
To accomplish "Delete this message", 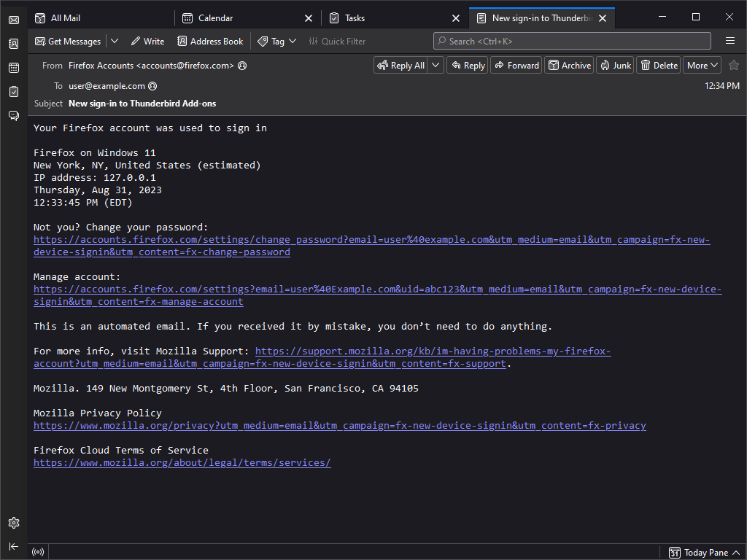I will click(659, 65).
